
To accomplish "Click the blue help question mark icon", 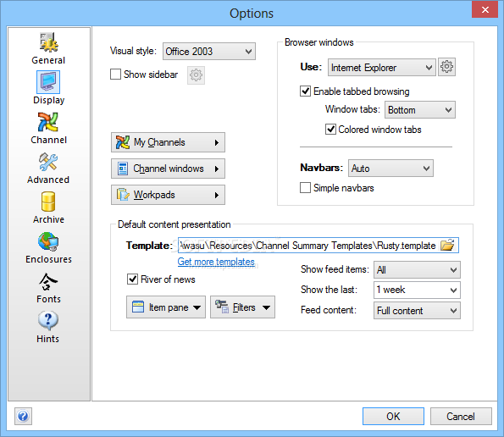I will (x=23, y=417).
